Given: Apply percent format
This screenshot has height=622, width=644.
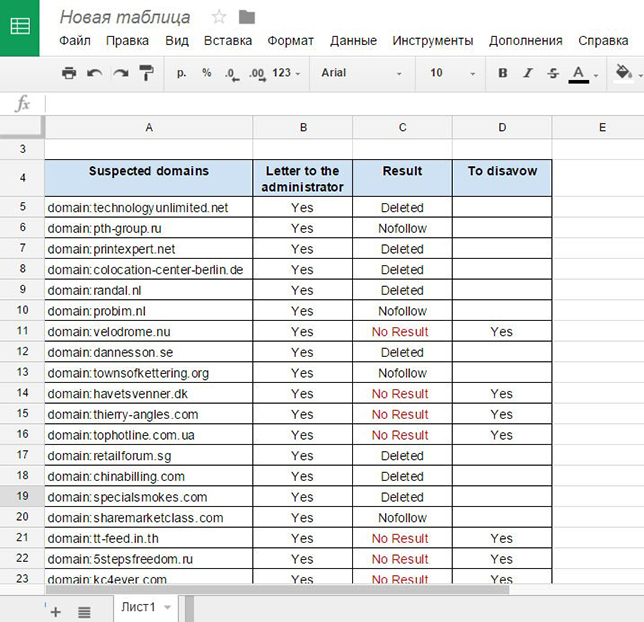Looking at the screenshot, I should (207, 73).
